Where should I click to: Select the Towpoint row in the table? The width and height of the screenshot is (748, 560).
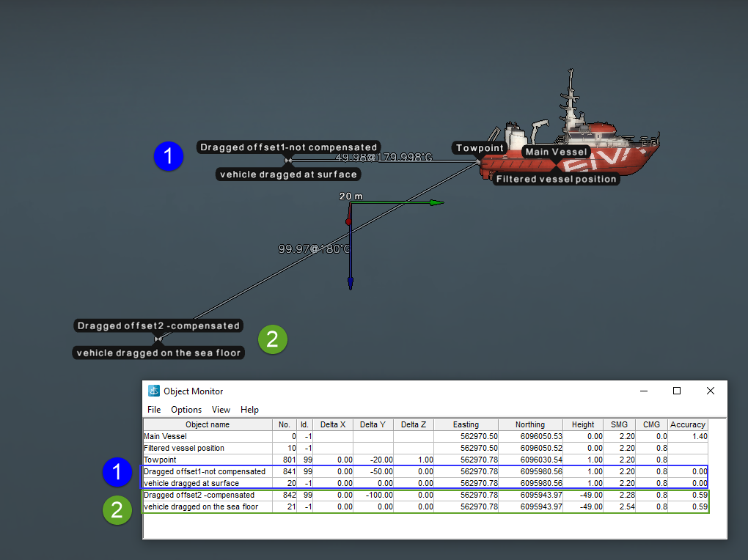coord(425,460)
